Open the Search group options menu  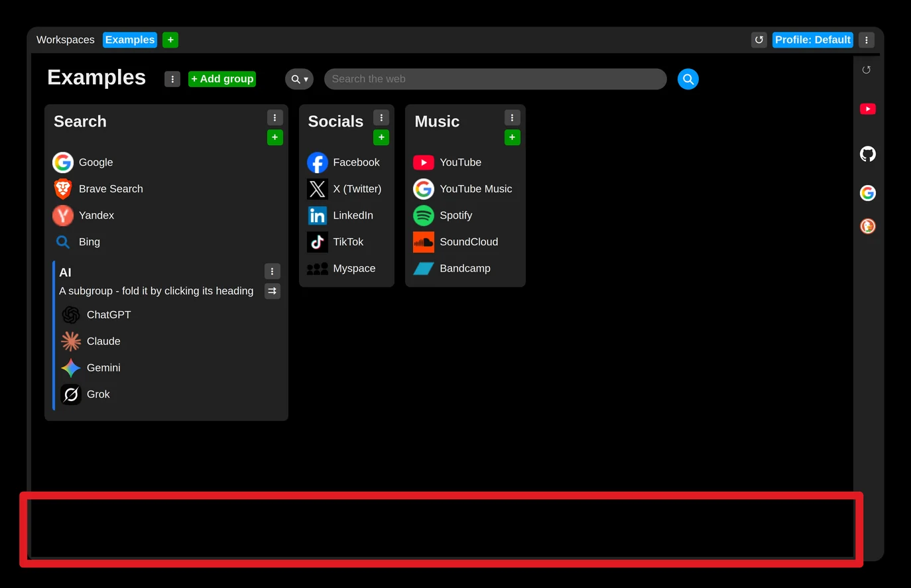tap(275, 117)
